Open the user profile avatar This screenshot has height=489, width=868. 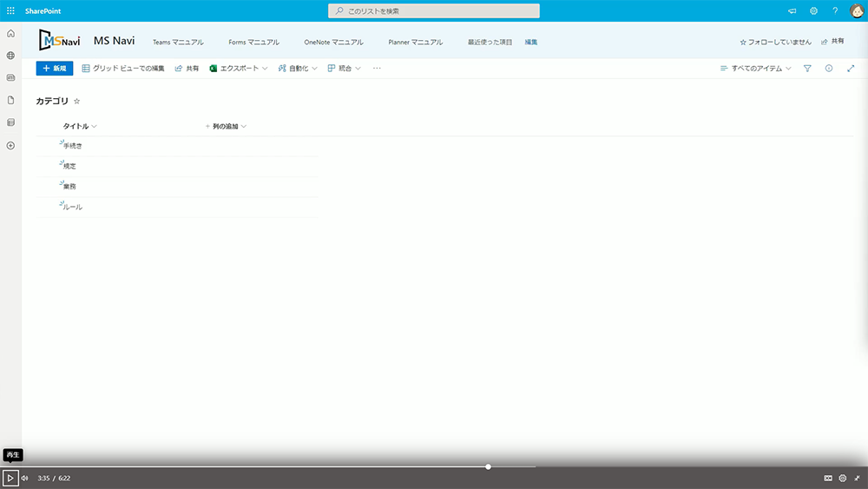pyautogui.click(x=857, y=11)
